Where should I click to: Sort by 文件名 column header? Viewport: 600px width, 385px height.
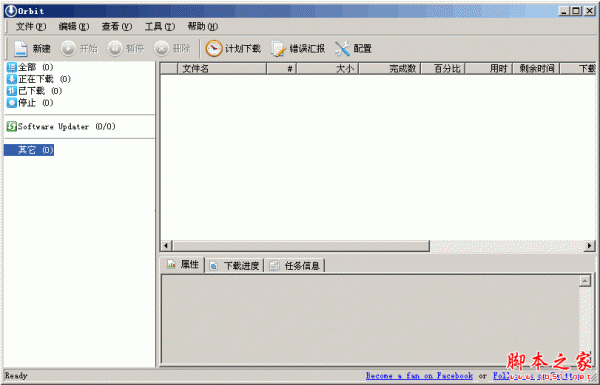pyautogui.click(x=222, y=69)
